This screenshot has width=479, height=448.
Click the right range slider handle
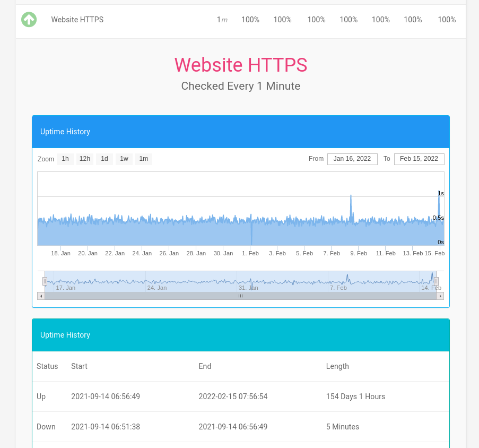[x=436, y=281]
